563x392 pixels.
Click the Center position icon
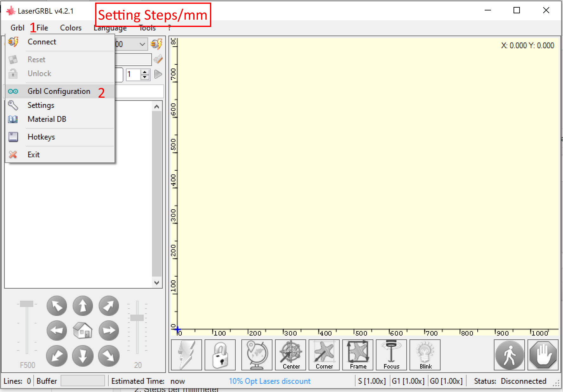click(x=290, y=355)
